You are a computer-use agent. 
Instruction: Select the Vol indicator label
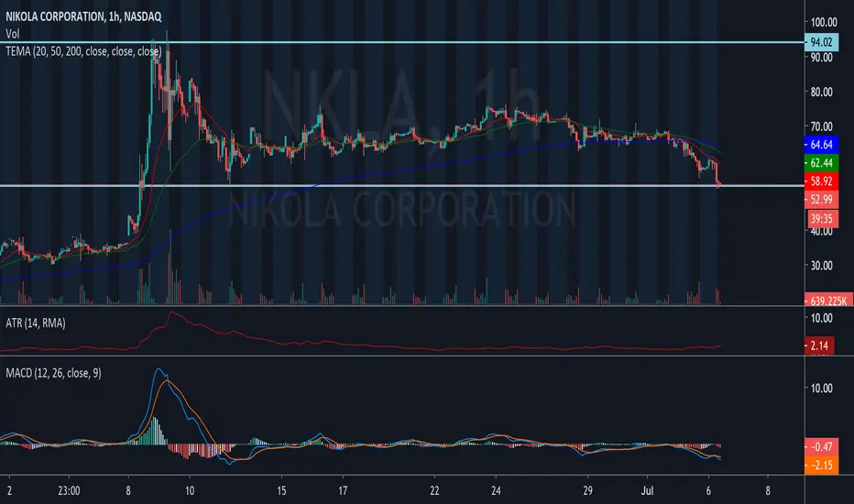13,34
